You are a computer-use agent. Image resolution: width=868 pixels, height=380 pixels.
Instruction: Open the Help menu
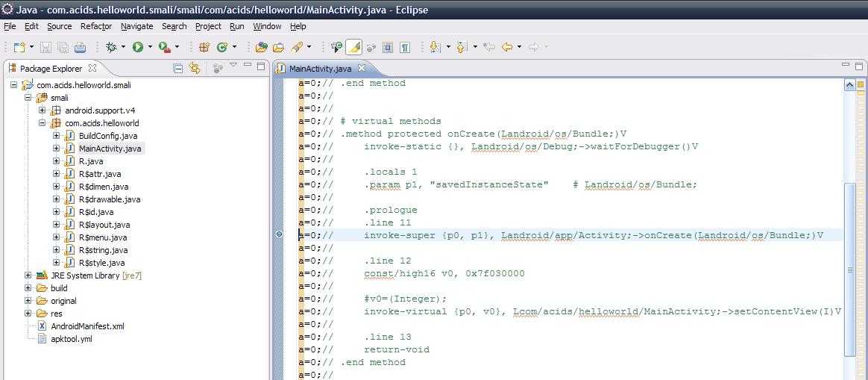tap(298, 26)
